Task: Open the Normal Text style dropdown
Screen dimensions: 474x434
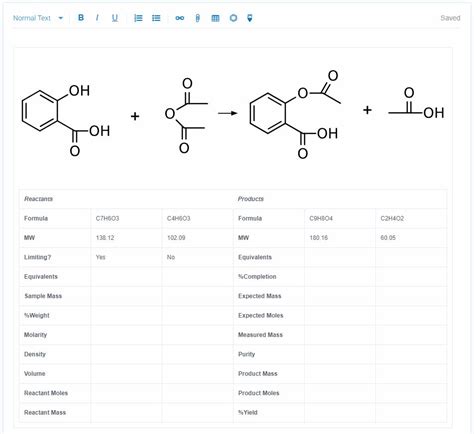Action: [38, 18]
